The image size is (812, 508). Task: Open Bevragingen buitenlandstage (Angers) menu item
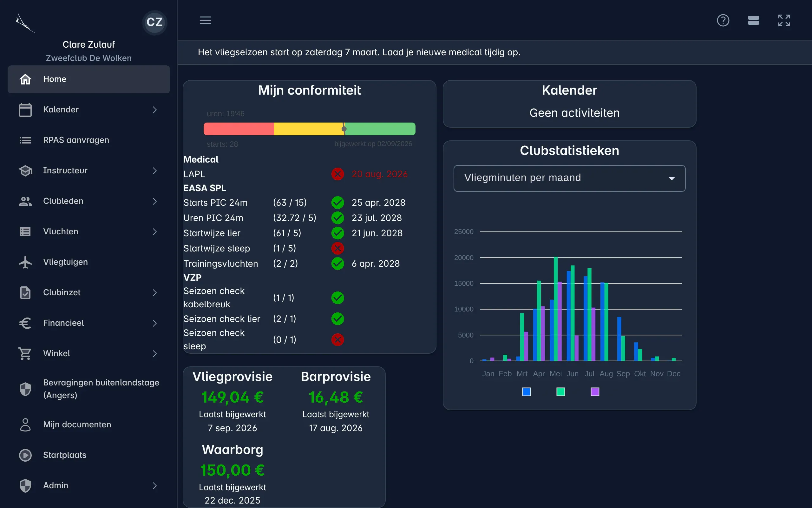(x=88, y=389)
